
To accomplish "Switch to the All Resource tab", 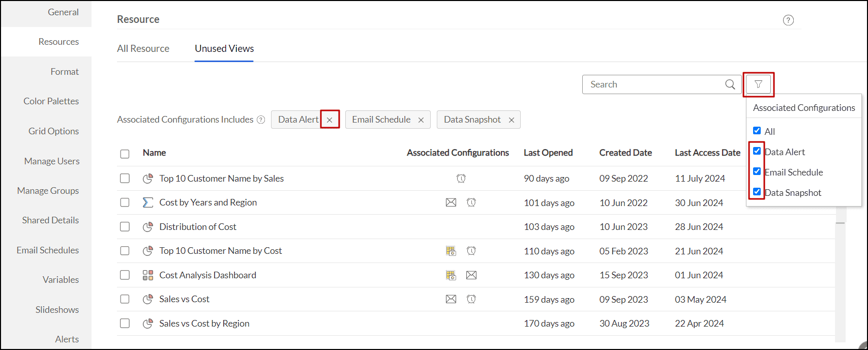I will tap(143, 49).
